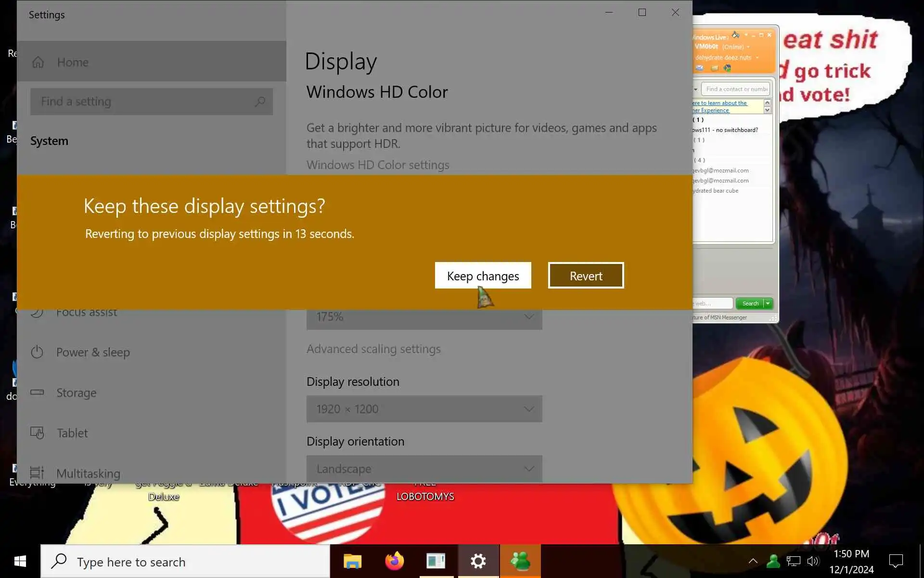The image size is (924, 578).
Task: Open Windows Live Messenger taskbar icon
Action: [520, 561]
